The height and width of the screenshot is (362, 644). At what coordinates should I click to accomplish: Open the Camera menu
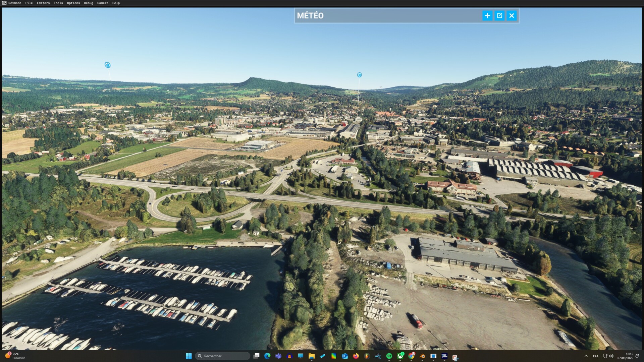point(103,3)
